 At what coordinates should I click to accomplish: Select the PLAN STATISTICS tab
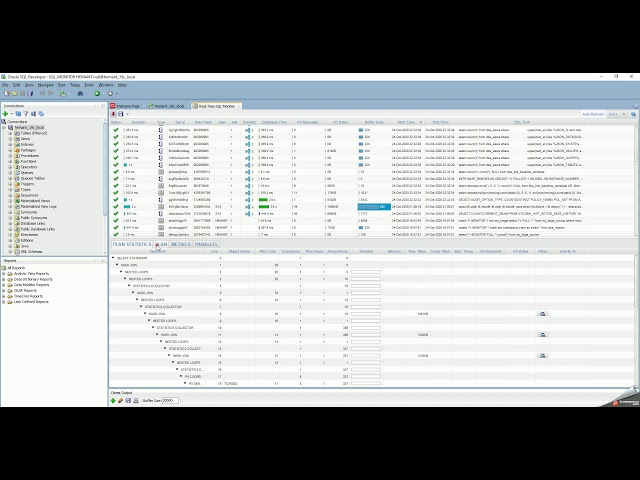[x=132, y=244]
